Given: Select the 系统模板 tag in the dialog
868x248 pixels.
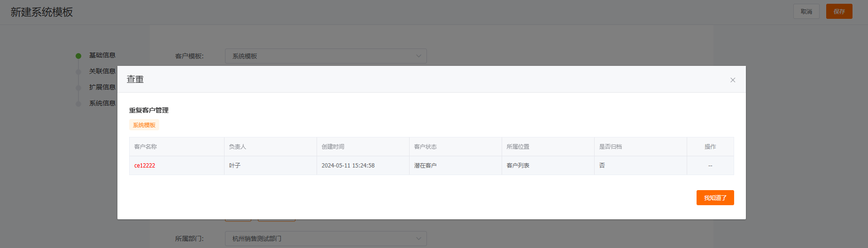Looking at the screenshot, I should tap(144, 125).
